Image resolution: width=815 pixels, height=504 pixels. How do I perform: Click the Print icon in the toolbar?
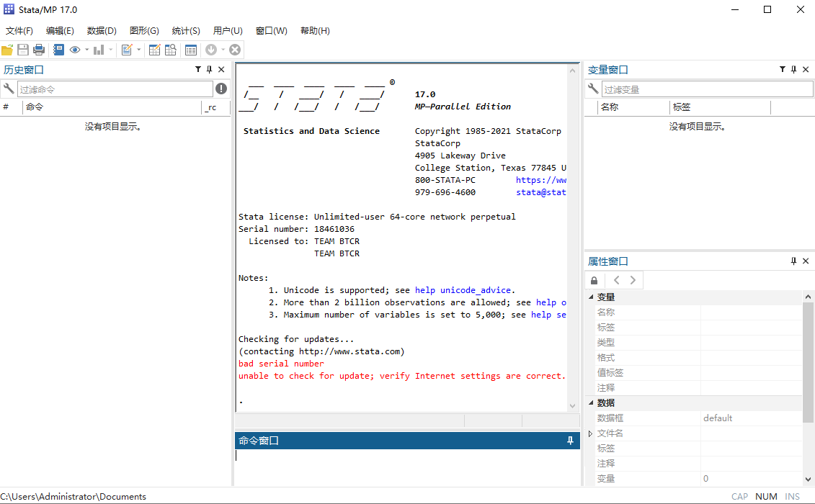[x=38, y=50]
